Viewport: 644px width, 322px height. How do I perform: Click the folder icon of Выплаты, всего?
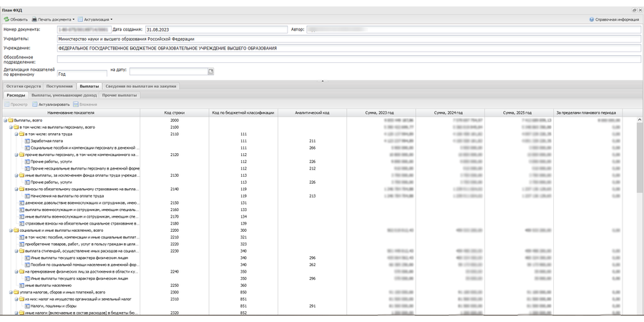click(11, 120)
